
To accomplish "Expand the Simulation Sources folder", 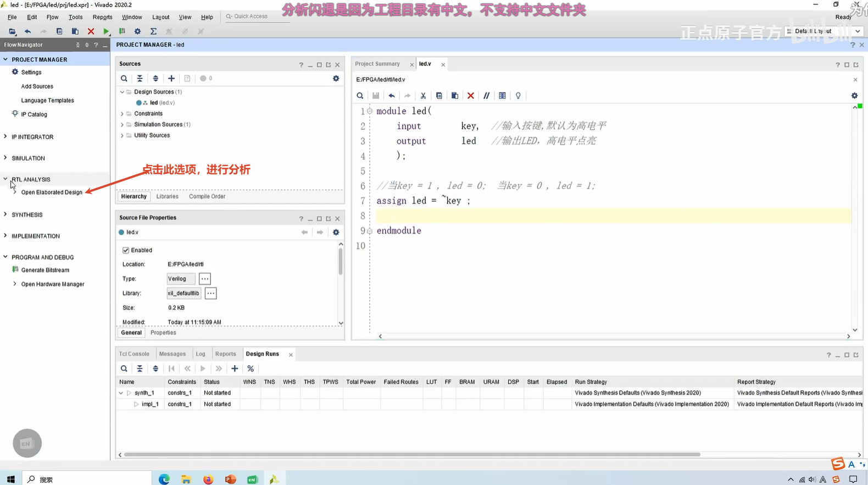I will pyautogui.click(x=123, y=125).
